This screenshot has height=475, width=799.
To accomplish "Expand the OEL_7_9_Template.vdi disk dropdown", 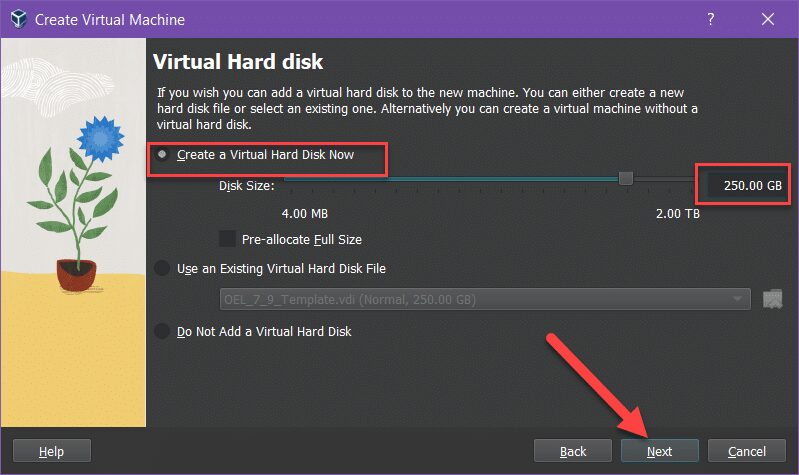I will pos(485,299).
